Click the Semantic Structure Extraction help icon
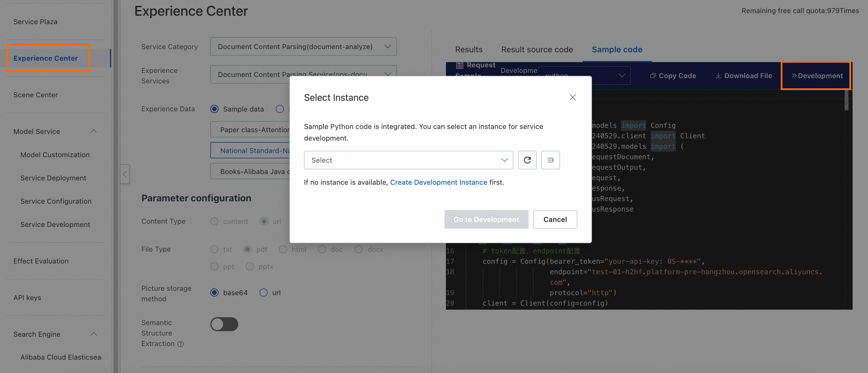The width and height of the screenshot is (868, 373). [181, 344]
